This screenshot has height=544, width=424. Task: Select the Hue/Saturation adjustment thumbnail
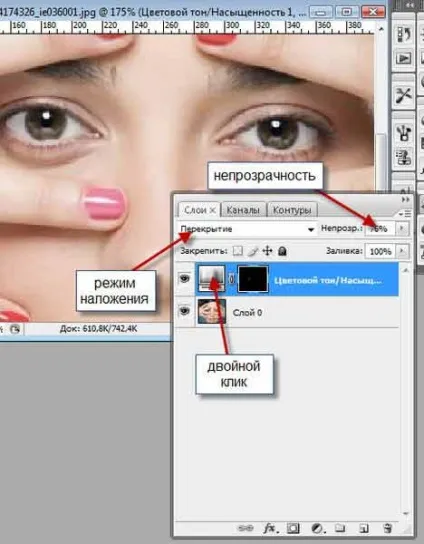[x=211, y=278]
